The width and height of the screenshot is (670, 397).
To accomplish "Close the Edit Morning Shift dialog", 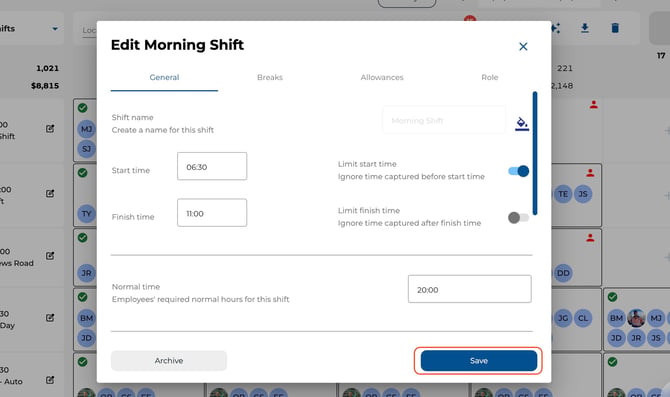I will pos(523,47).
